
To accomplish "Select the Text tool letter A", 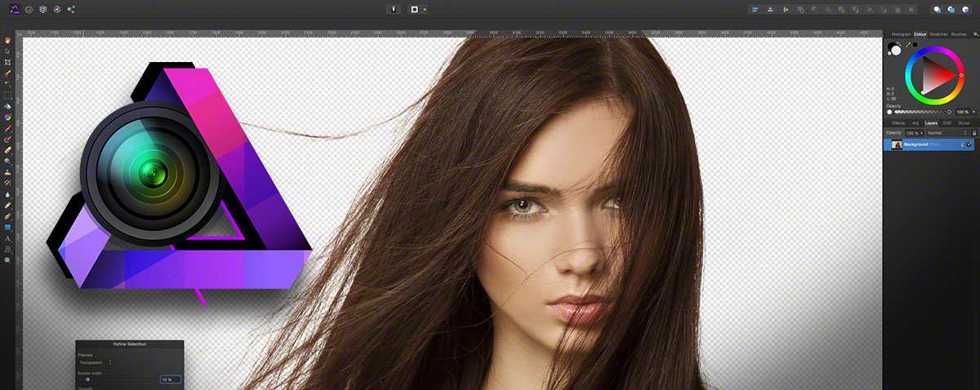I will 8,238.
